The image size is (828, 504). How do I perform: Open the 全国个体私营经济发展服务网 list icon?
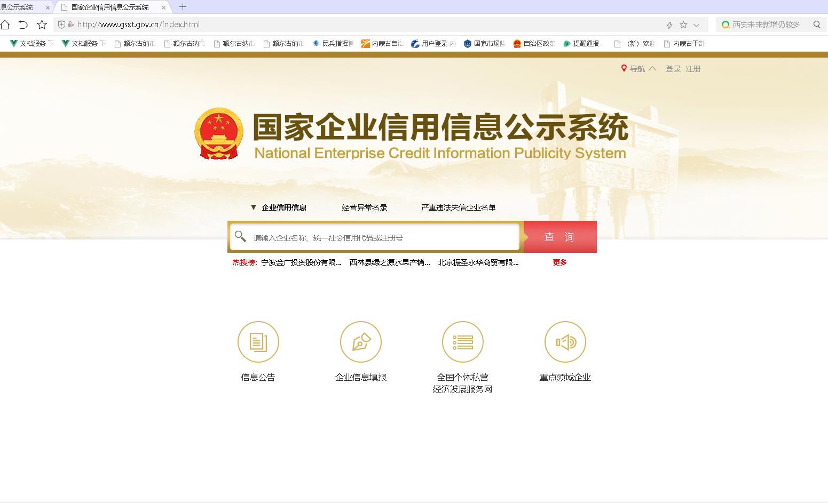click(463, 342)
